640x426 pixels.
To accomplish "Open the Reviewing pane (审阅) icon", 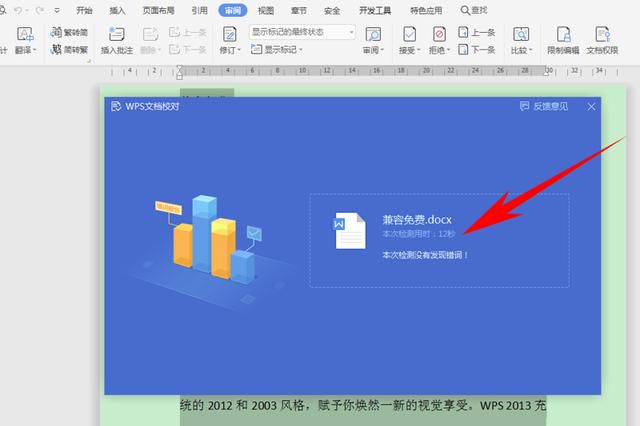I will [x=373, y=34].
